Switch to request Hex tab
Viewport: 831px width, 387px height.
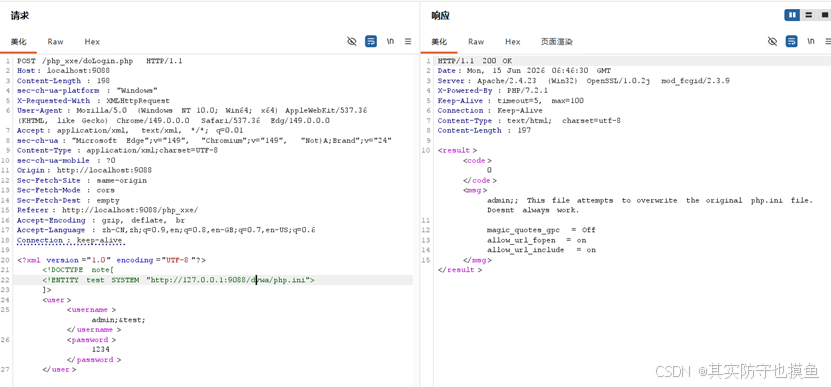tap(92, 42)
